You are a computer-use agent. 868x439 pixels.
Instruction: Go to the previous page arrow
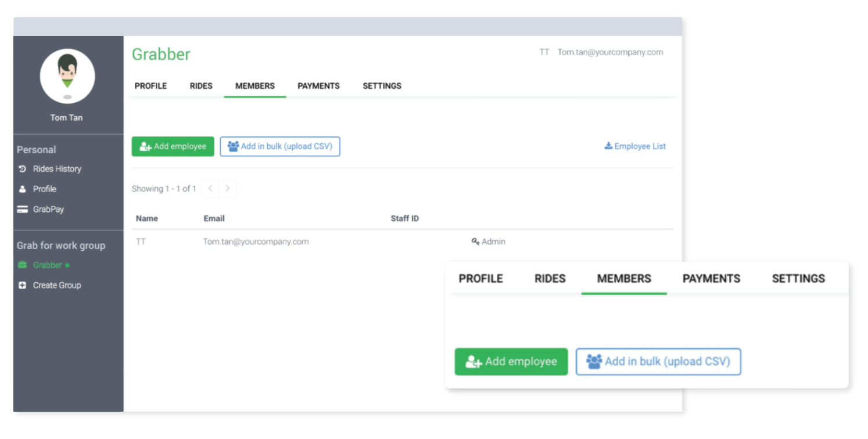[210, 189]
